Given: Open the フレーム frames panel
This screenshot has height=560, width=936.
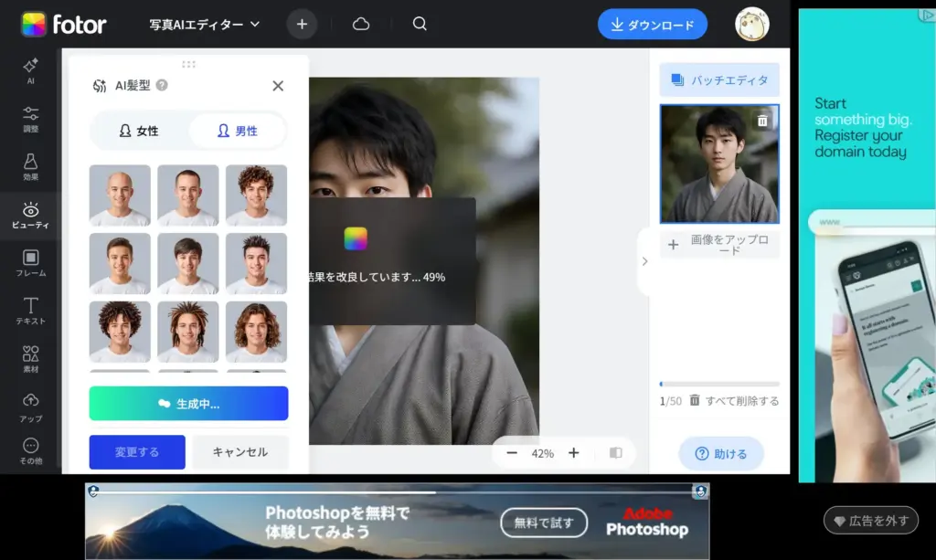Looking at the screenshot, I should click(30, 263).
